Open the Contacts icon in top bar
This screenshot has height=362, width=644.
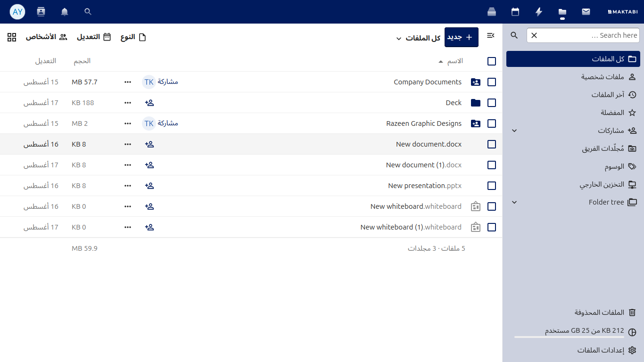[41, 12]
